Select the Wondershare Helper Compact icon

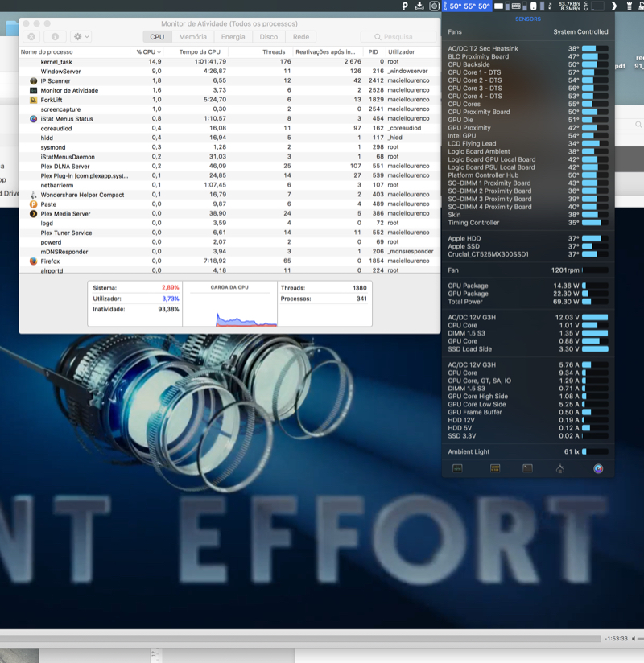click(x=34, y=195)
